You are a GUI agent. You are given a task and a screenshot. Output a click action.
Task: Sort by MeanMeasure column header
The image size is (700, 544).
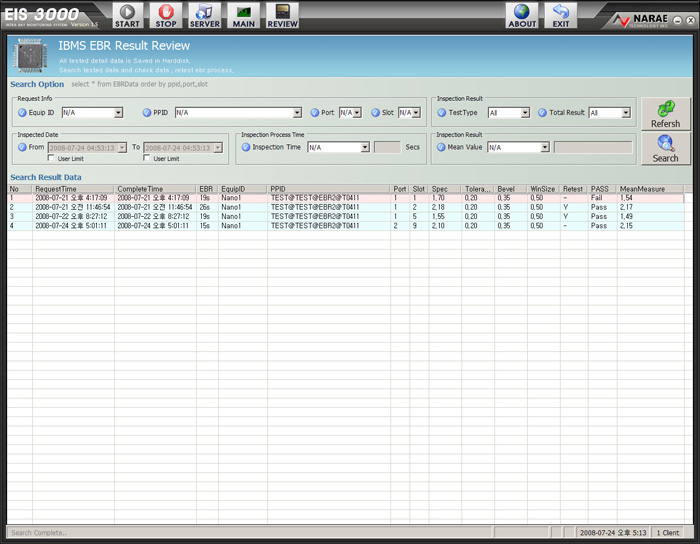click(650, 189)
